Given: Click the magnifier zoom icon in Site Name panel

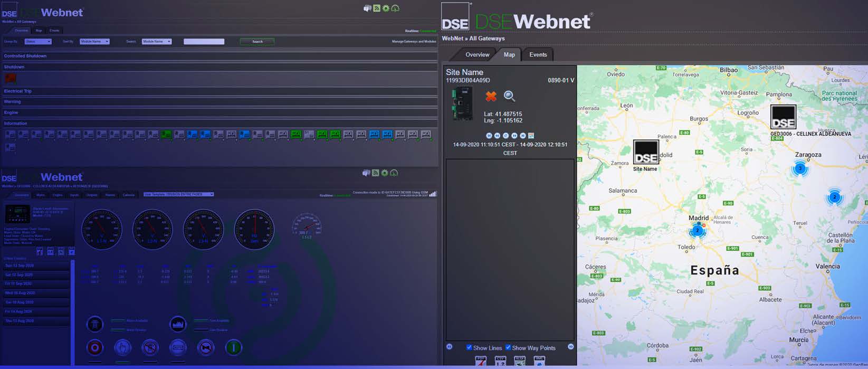Looking at the screenshot, I should (509, 96).
